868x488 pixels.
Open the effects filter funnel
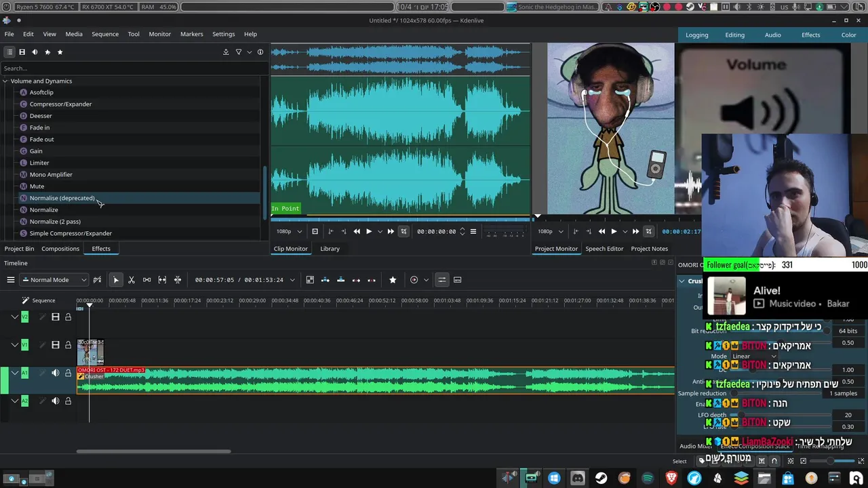point(238,52)
